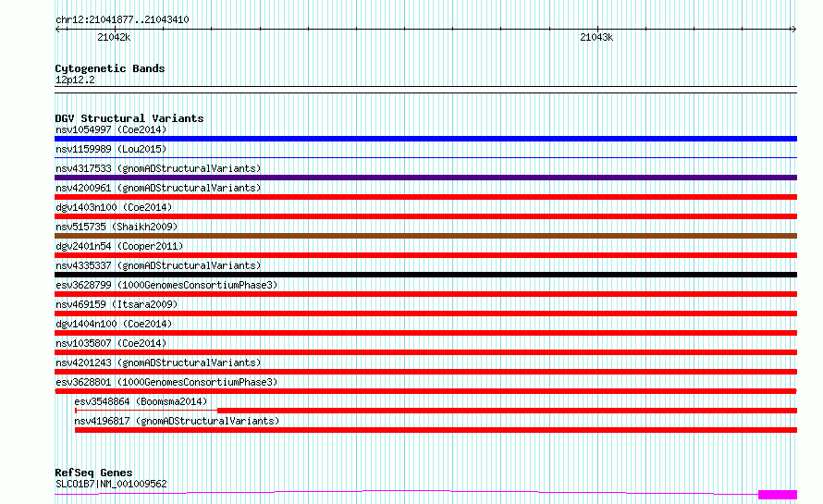This screenshot has height=504, width=823.
Task: Click the red bar under nsv469159
Action: 425,313
